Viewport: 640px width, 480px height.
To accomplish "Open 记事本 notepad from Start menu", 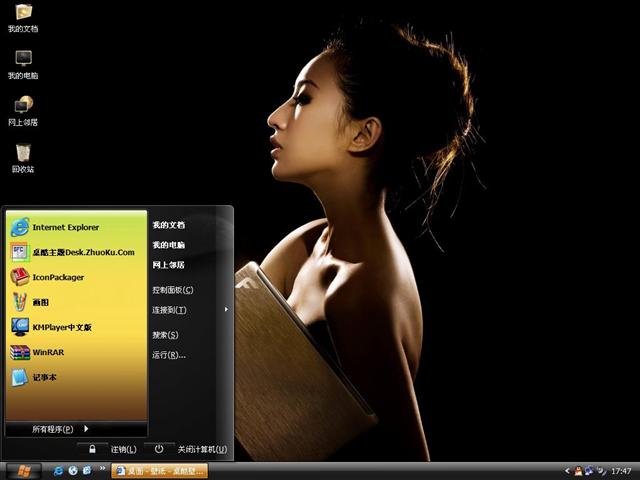I will coord(76,377).
